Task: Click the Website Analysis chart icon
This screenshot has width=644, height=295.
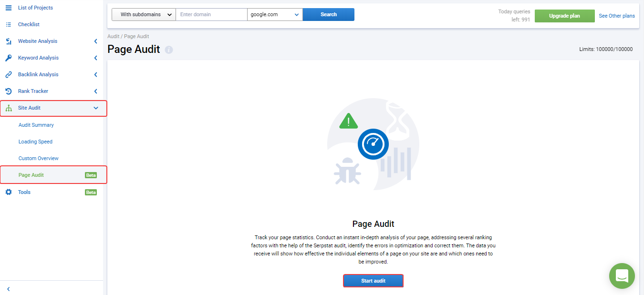Action: [8, 41]
